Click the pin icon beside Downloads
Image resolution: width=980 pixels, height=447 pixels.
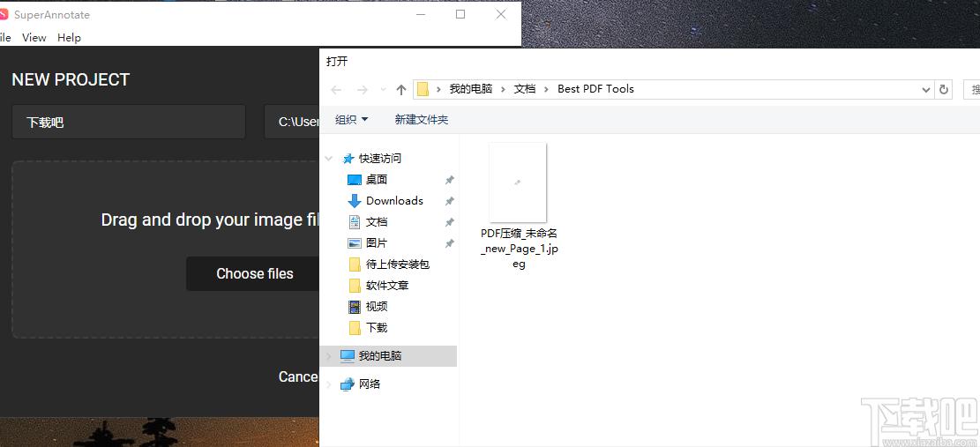click(449, 201)
